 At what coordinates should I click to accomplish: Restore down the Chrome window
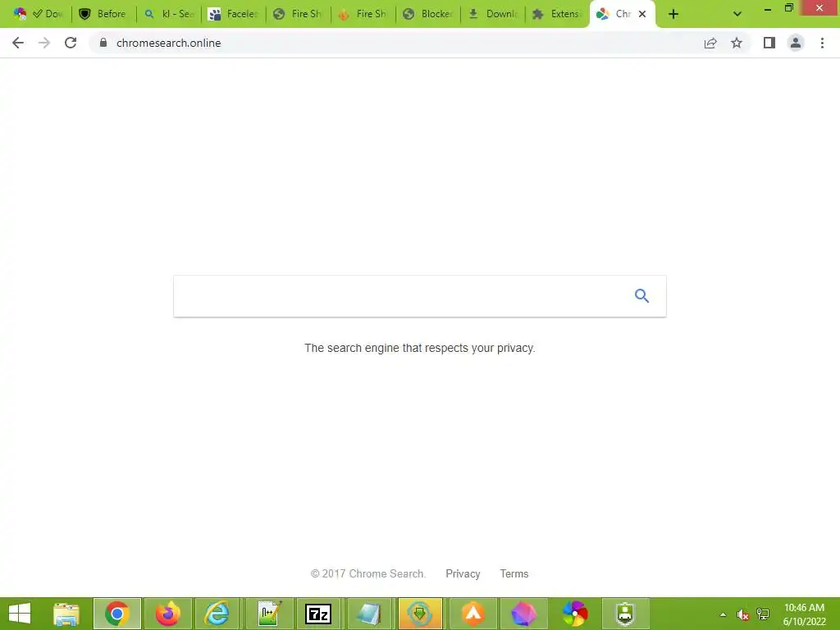[x=789, y=8]
